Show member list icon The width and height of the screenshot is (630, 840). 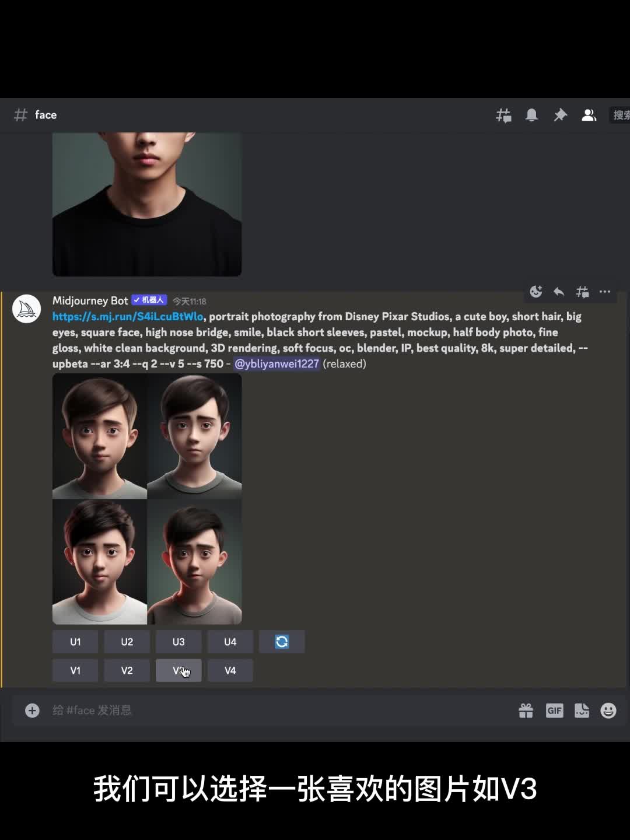coord(589,116)
